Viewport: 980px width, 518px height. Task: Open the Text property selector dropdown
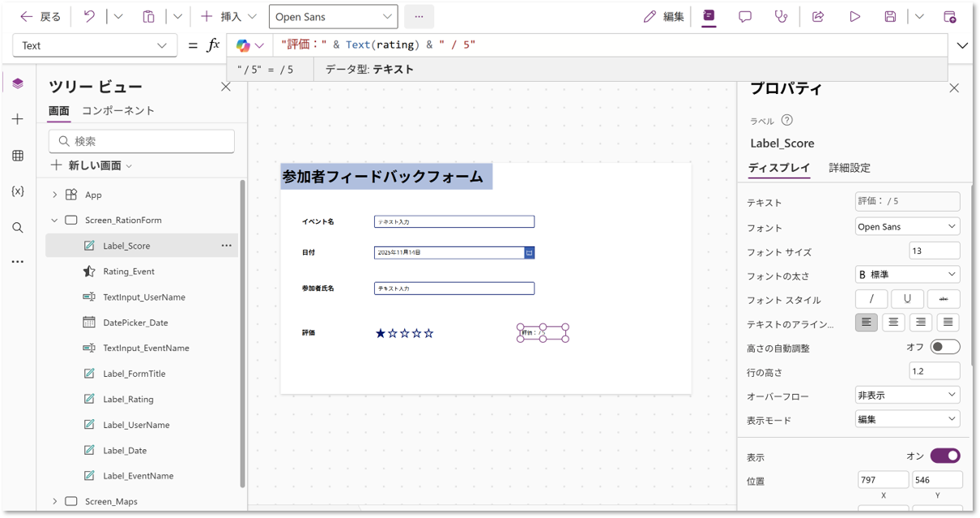point(95,45)
